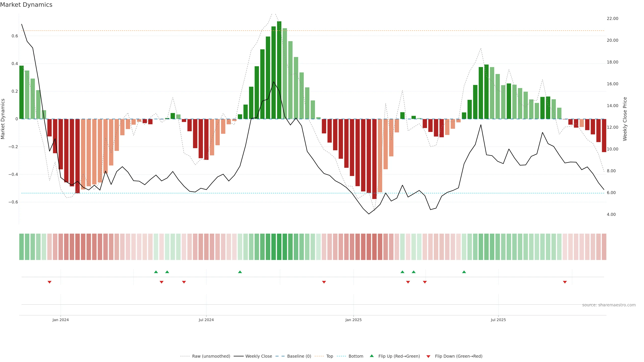Screen dimensions: 644x362
Task: Click the first red flip-down marker near Jan 2024
Action: pyautogui.click(x=49, y=282)
